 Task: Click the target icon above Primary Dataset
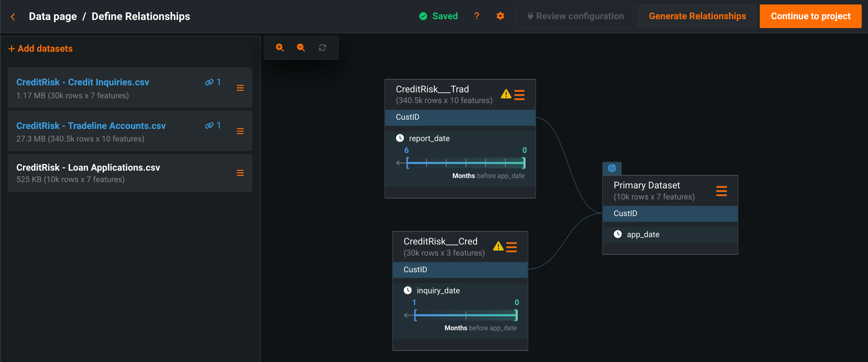[612, 168]
